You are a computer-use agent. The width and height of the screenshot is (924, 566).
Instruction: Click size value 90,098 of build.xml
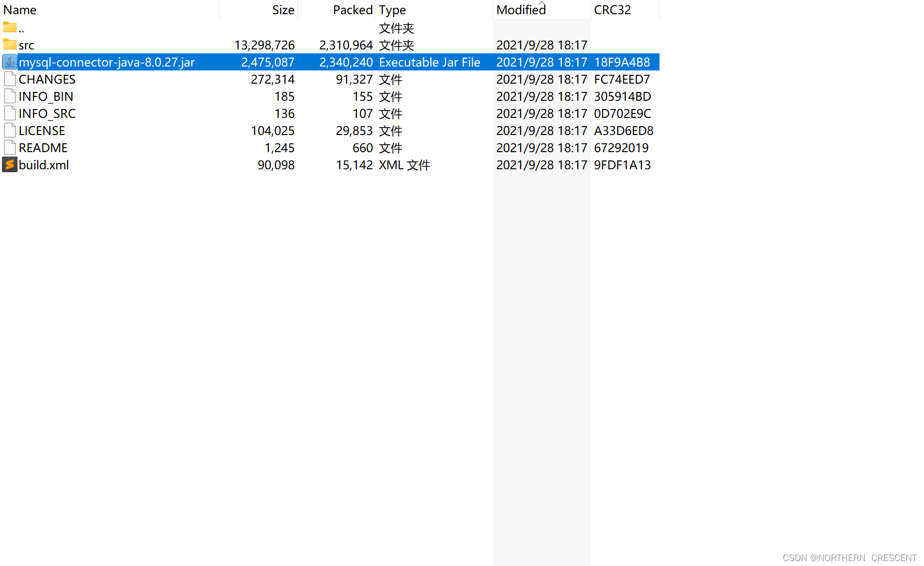coord(276,165)
